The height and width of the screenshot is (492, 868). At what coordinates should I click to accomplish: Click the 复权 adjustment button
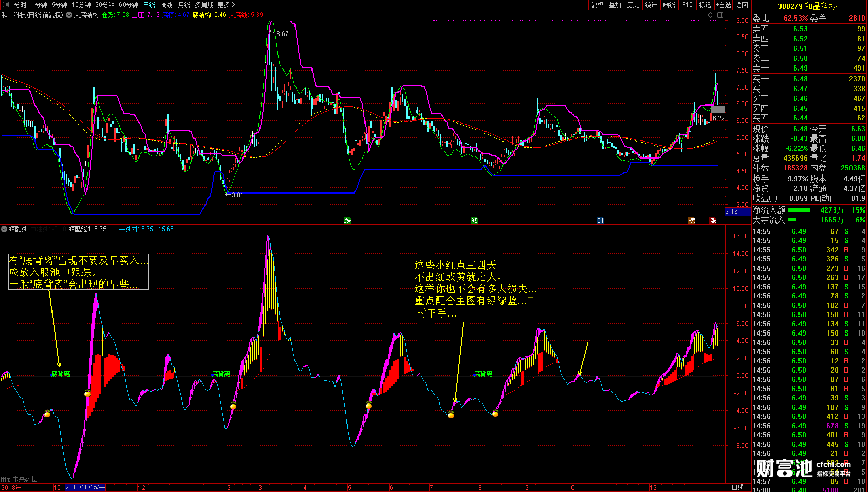pyautogui.click(x=597, y=5)
